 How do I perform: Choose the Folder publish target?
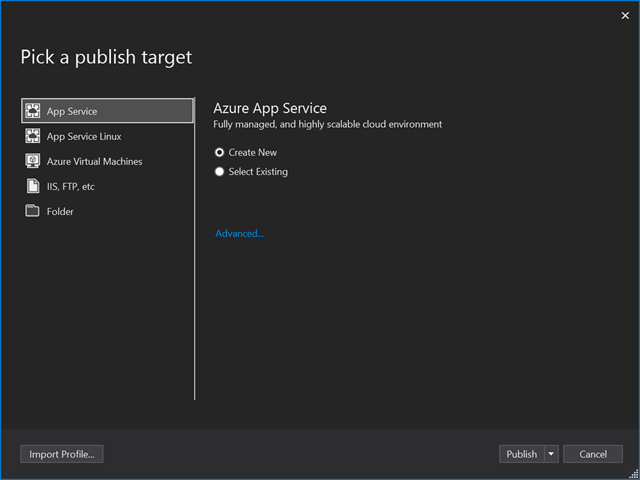coord(107,211)
